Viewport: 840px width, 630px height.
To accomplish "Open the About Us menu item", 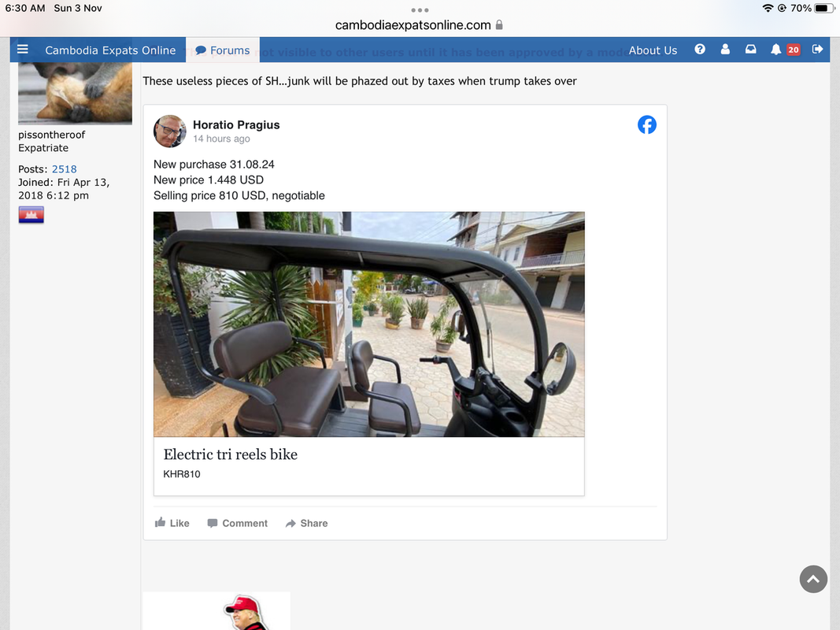I will click(x=653, y=50).
